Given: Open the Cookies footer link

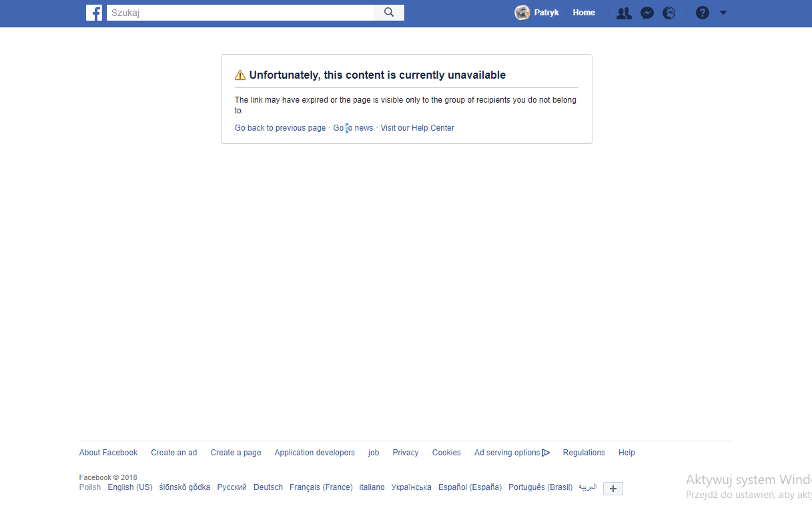Looking at the screenshot, I should [446, 453].
